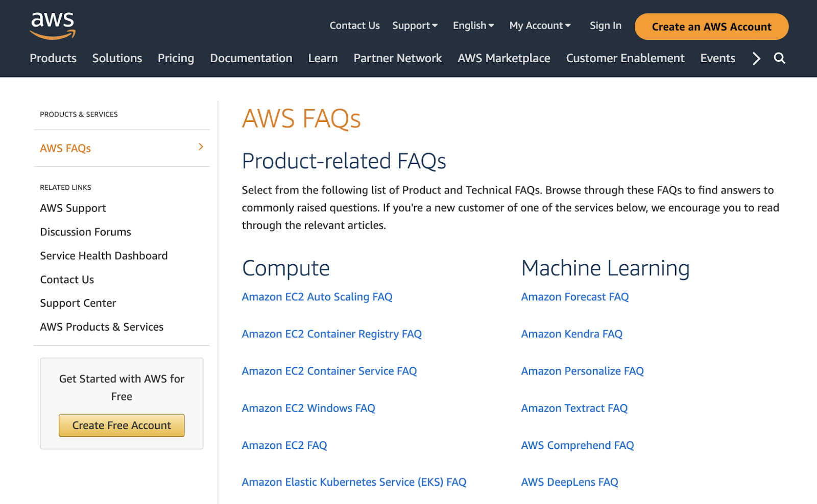This screenshot has width=817, height=504.
Task: Click the Contact Us link in the sidebar
Action: coord(66,279)
